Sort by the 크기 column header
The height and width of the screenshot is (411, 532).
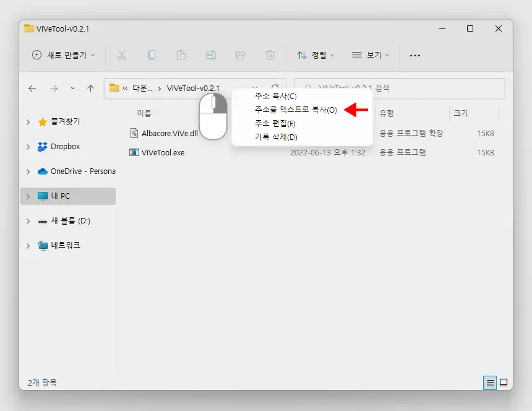(461, 113)
